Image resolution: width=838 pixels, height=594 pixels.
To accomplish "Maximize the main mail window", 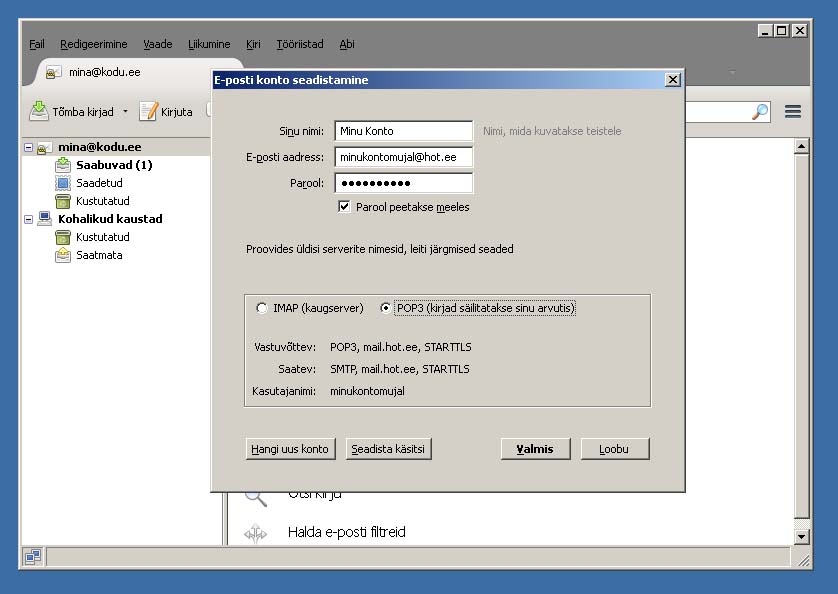I will pyautogui.click(x=781, y=31).
